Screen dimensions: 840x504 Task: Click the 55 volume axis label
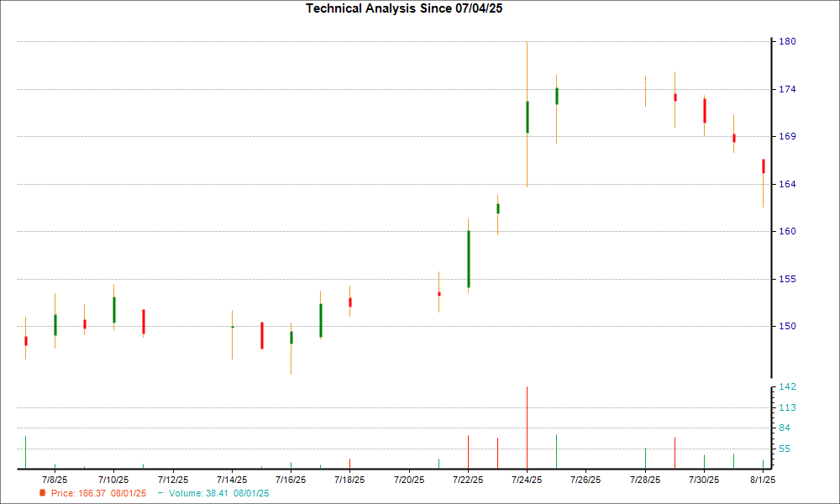[x=785, y=449]
